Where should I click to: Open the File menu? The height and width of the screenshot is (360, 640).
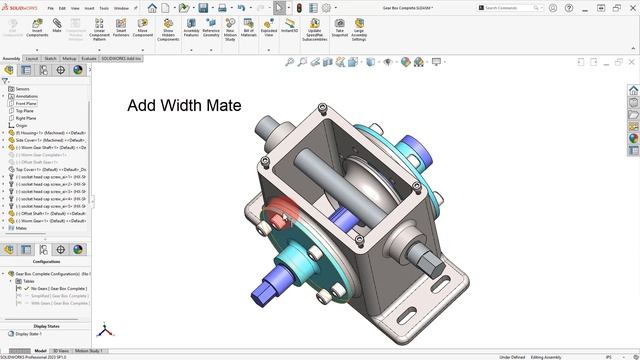click(51, 8)
